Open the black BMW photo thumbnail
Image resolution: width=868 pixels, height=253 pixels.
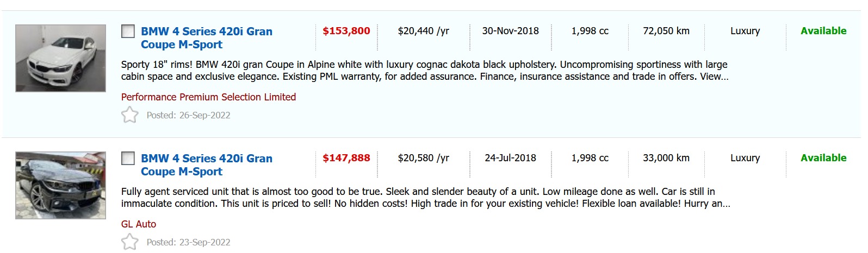60,185
